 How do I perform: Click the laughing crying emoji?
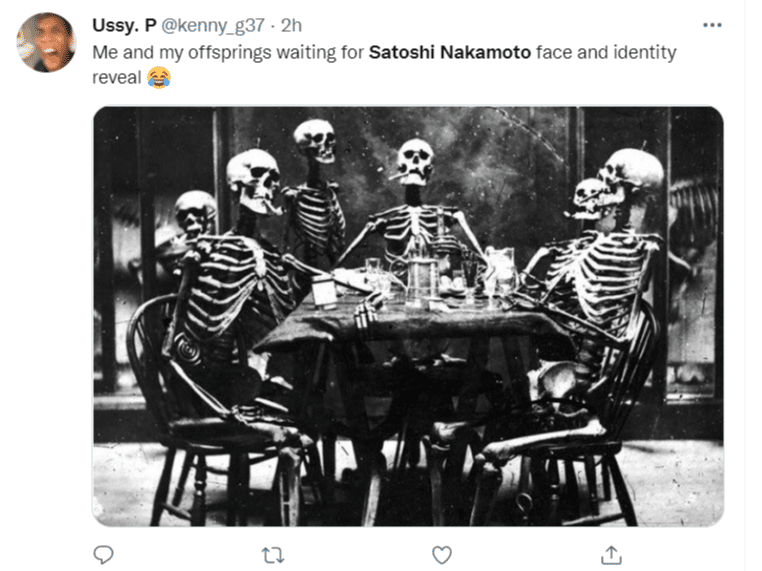159,77
